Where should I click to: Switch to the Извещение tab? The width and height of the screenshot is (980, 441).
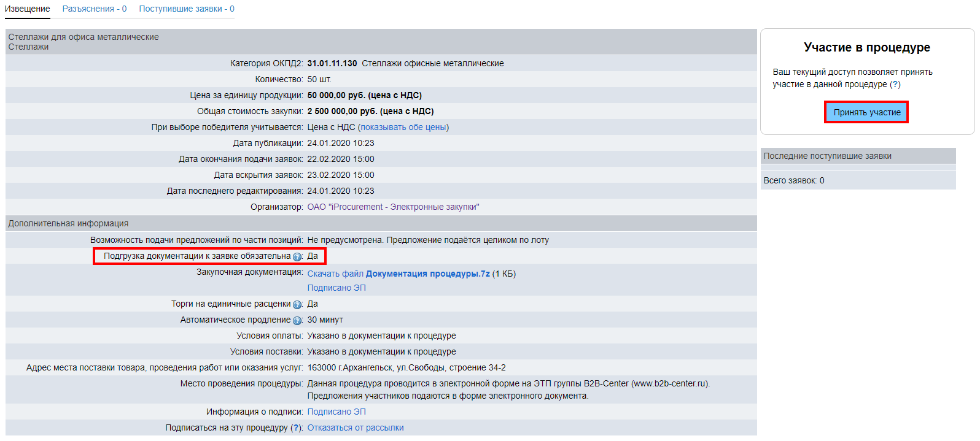28,9
